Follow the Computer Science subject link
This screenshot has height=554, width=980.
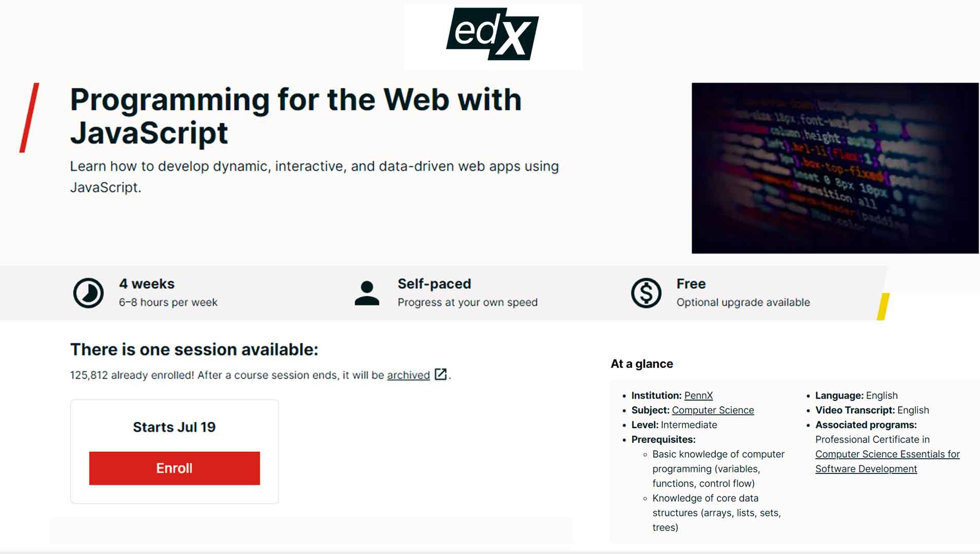point(713,410)
